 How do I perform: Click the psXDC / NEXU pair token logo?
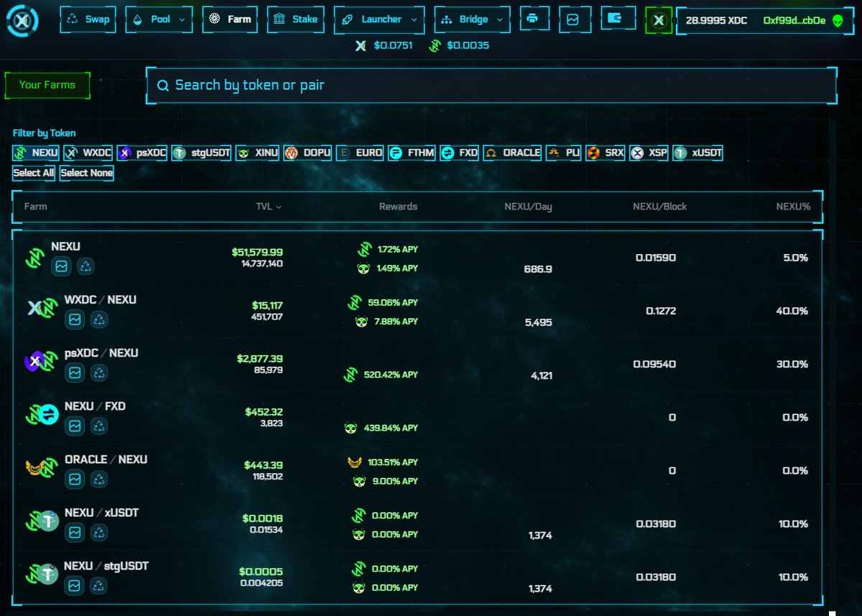click(41, 362)
